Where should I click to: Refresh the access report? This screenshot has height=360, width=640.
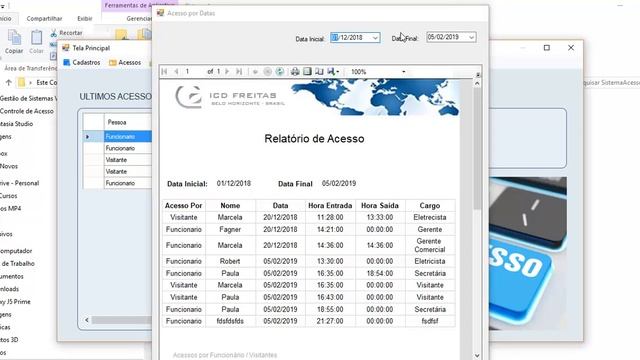[x=280, y=71]
